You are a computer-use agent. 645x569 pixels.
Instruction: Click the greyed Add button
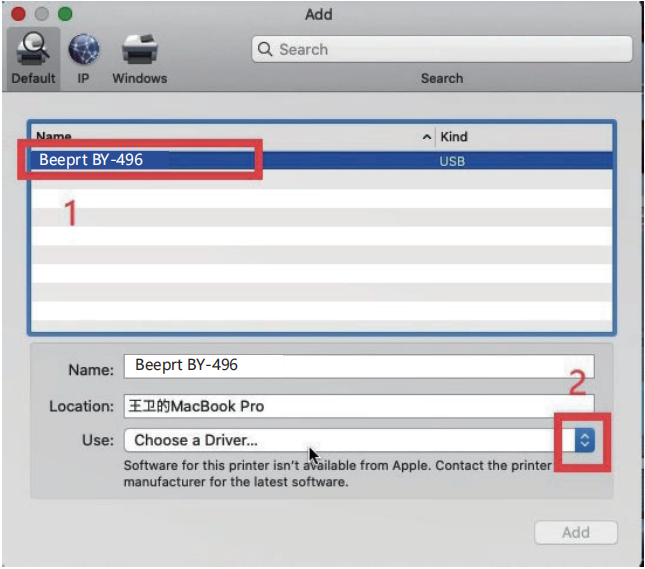[x=575, y=532]
